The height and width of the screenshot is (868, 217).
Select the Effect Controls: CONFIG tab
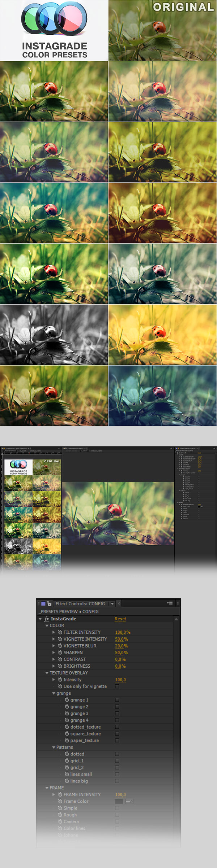(80, 603)
